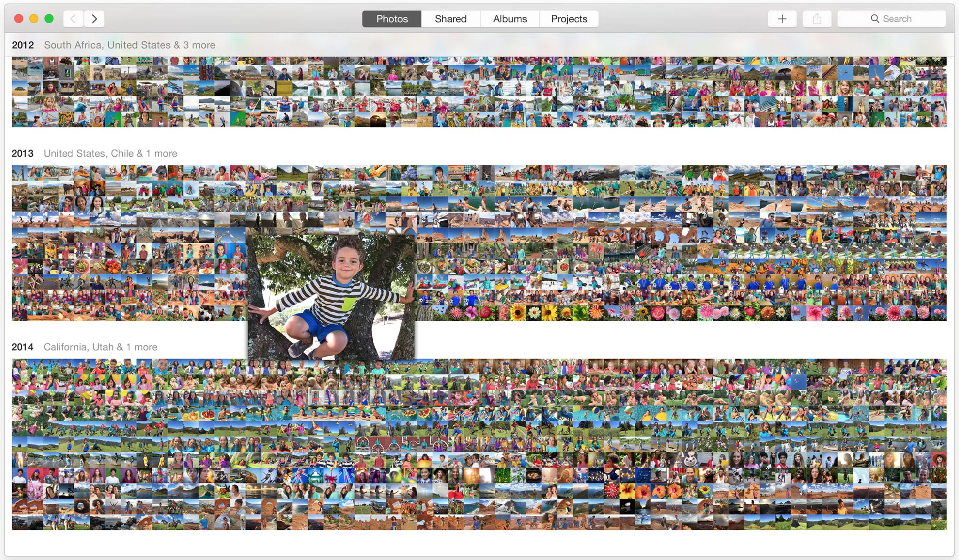This screenshot has height=560, width=959.
Task: Click the magnifying glass search icon
Action: pyautogui.click(x=875, y=19)
